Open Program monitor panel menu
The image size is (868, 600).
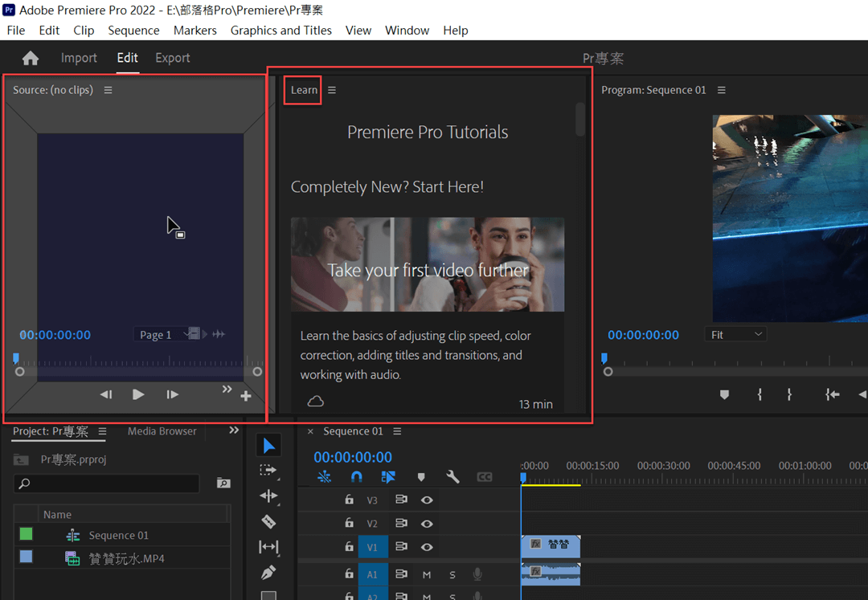tap(721, 90)
